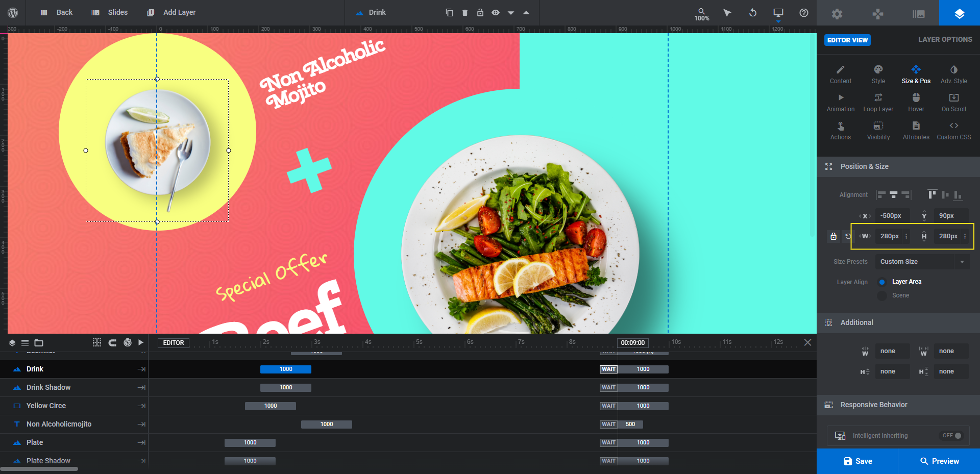Open the Animation options
The height and width of the screenshot is (474, 980).
pyautogui.click(x=841, y=103)
